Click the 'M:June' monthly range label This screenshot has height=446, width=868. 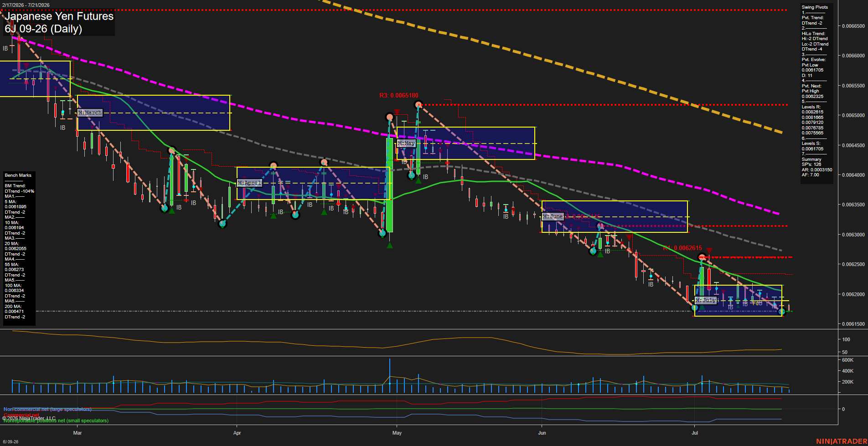coord(553,216)
